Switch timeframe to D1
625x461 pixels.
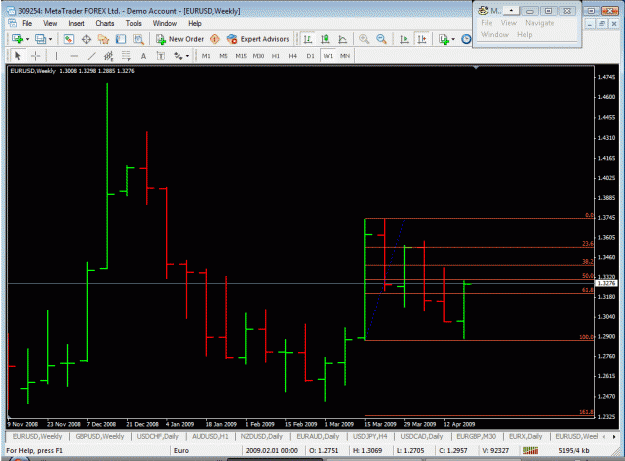click(310, 56)
